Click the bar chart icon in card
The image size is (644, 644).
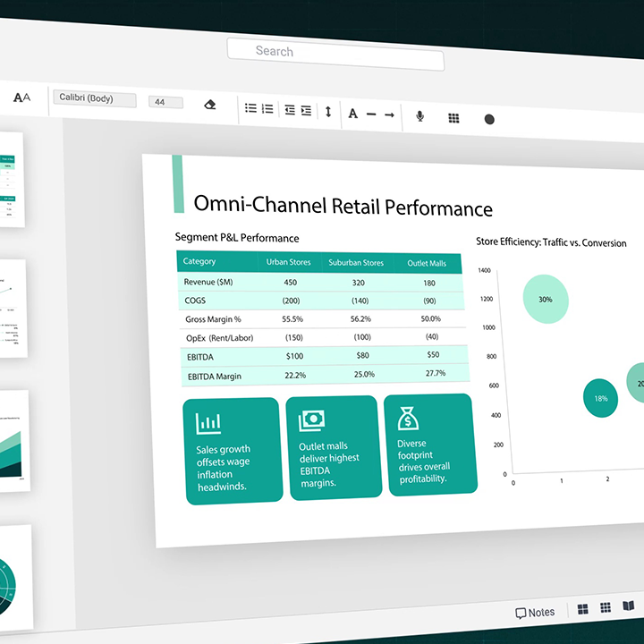[208, 423]
